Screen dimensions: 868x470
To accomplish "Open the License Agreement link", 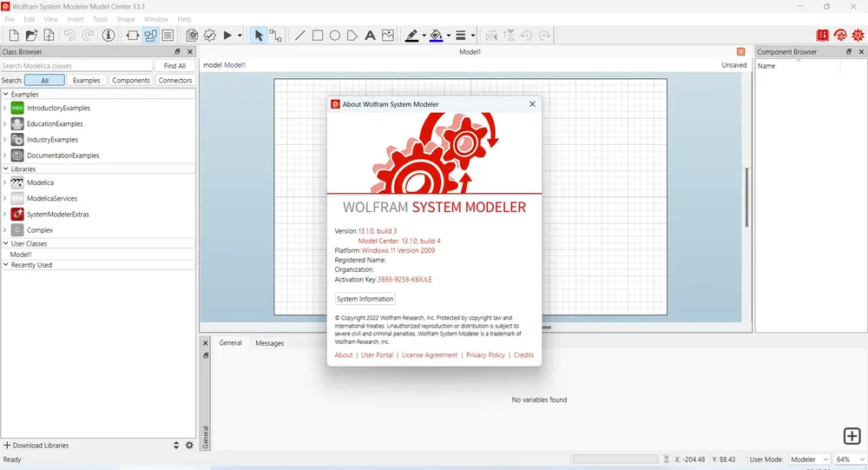I will pos(430,355).
